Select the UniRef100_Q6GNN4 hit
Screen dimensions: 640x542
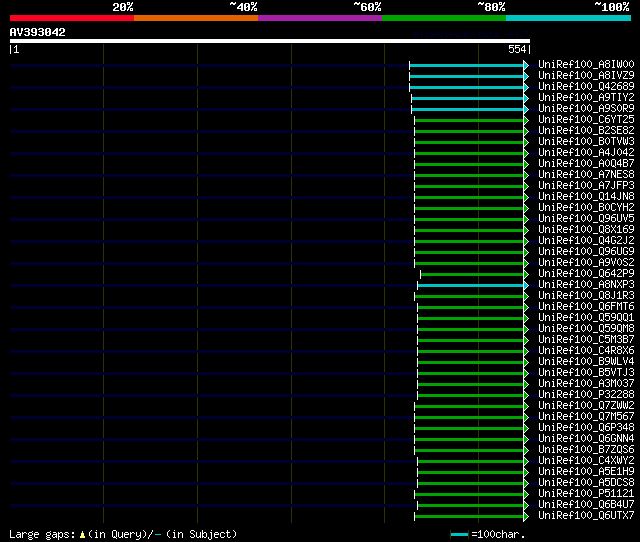tap(586, 439)
